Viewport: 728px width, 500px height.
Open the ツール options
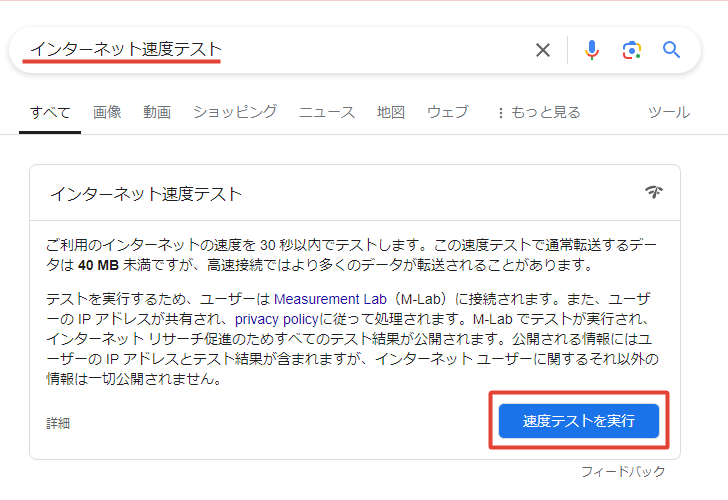(669, 112)
